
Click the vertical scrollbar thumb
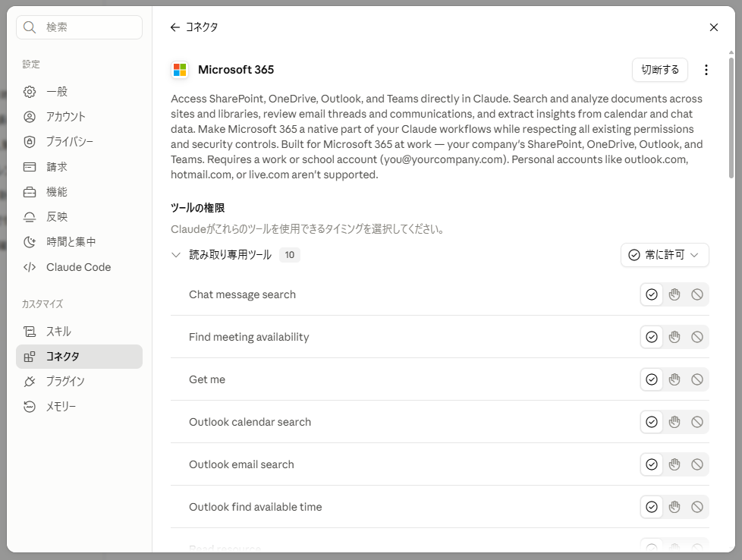(731, 118)
